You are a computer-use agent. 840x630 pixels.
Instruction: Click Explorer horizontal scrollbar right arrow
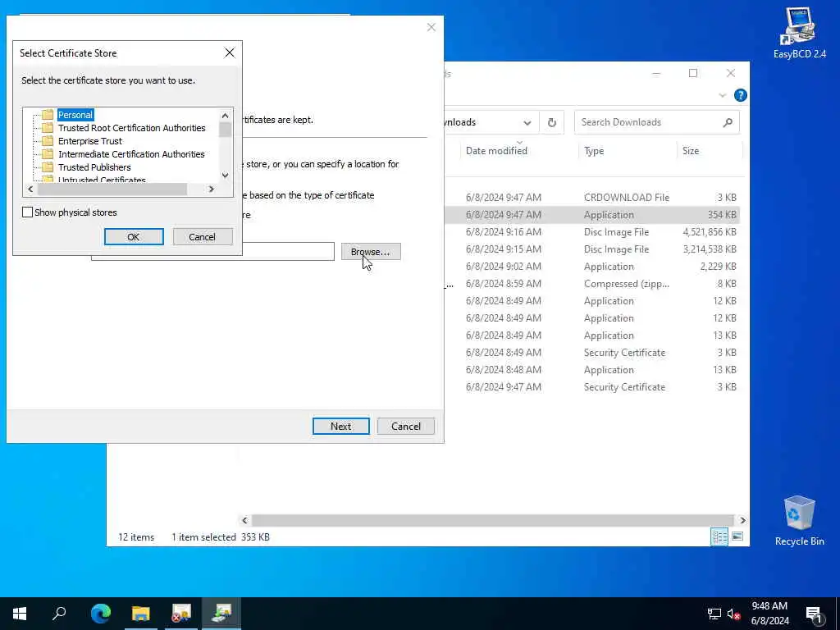(742, 520)
